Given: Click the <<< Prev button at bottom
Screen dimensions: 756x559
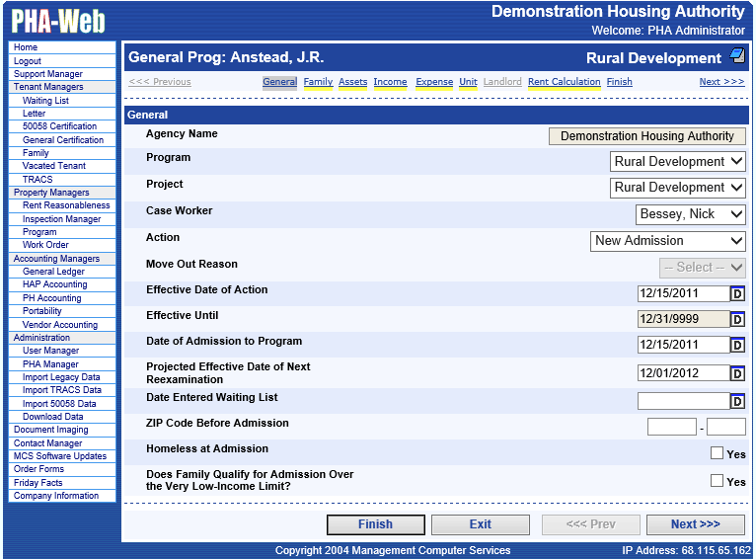Looking at the screenshot, I should (x=590, y=524).
